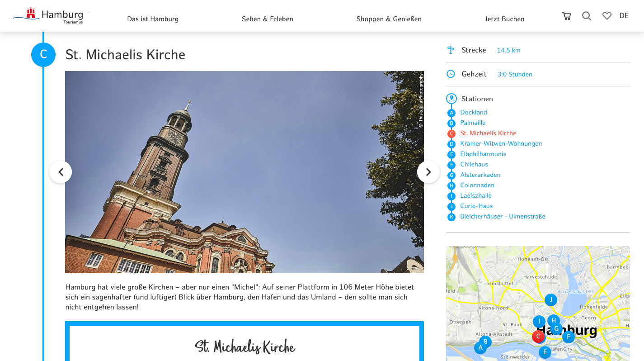The width and height of the screenshot is (644, 361).
Task: Click the search magnifier icon
Action: click(587, 16)
